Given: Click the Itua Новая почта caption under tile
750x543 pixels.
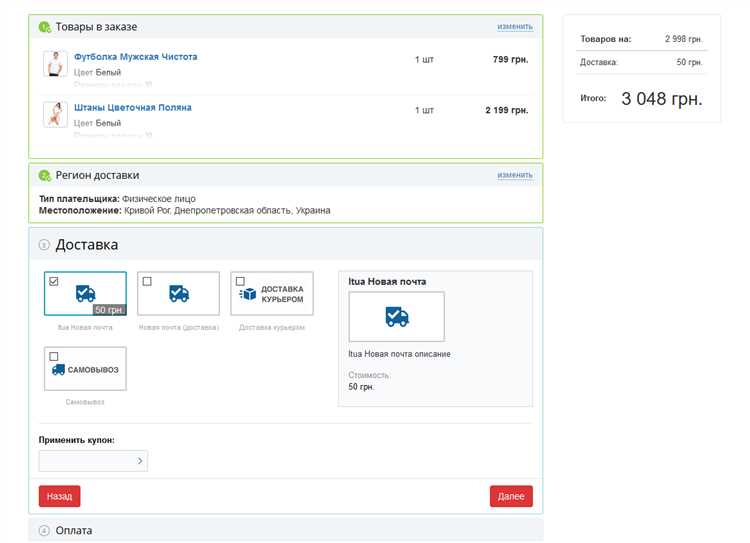Looking at the screenshot, I should 85,328.
